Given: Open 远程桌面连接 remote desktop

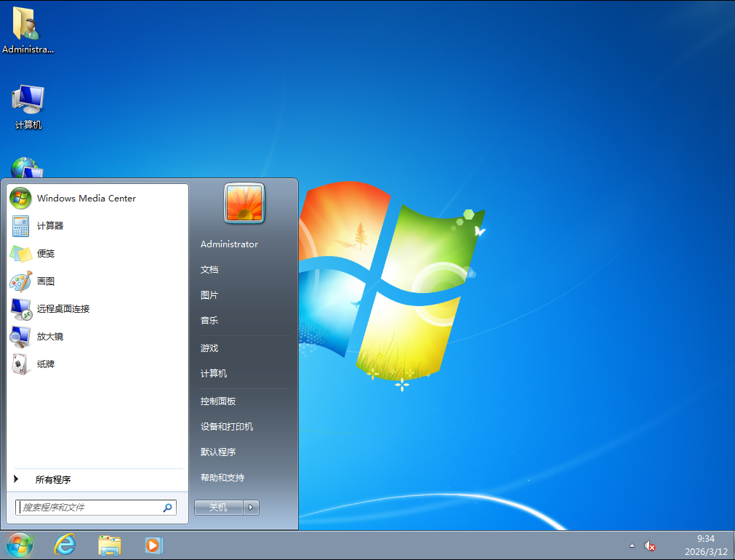Looking at the screenshot, I should pos(64,308).
